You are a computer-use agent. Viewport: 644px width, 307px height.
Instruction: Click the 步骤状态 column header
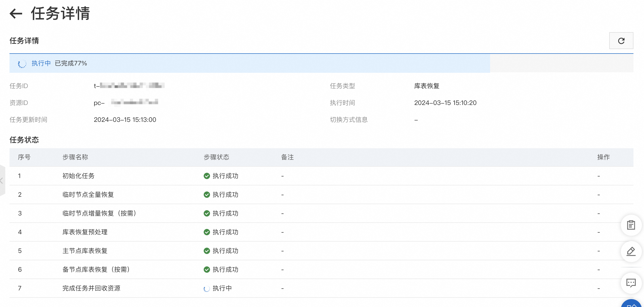pyautogui.click(x=216, y=157)
